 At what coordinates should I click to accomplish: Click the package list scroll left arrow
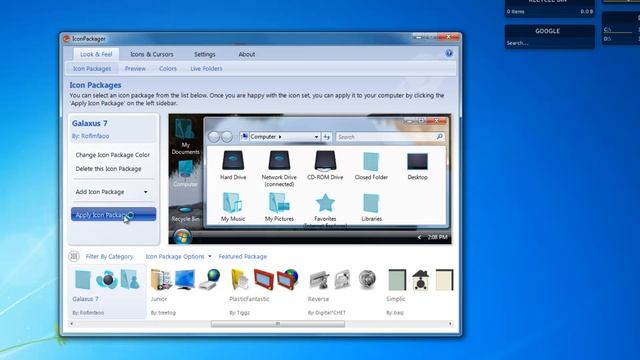pos(71,324)
